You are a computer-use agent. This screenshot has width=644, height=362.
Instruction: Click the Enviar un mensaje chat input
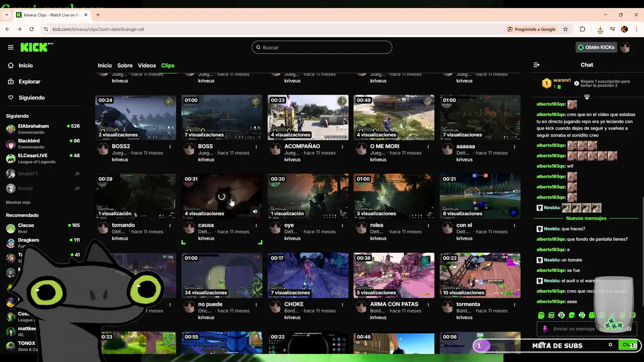click(587, 329)
